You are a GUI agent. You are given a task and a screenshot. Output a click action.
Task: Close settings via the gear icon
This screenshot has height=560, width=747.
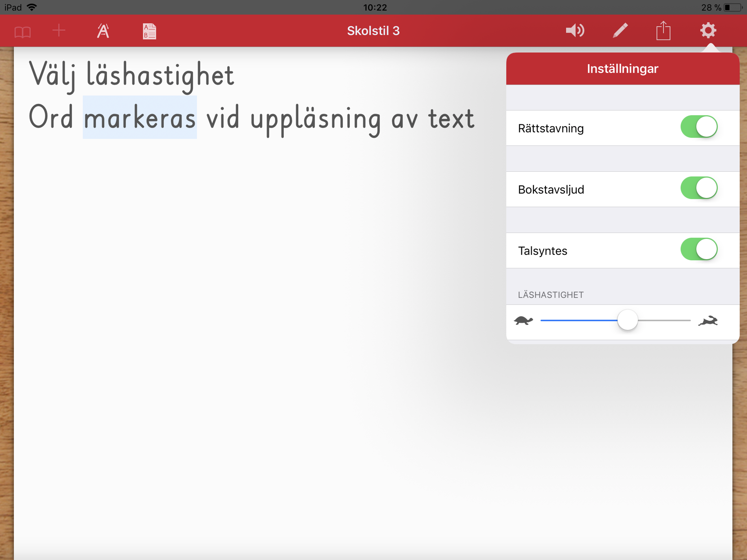[708, 31]
